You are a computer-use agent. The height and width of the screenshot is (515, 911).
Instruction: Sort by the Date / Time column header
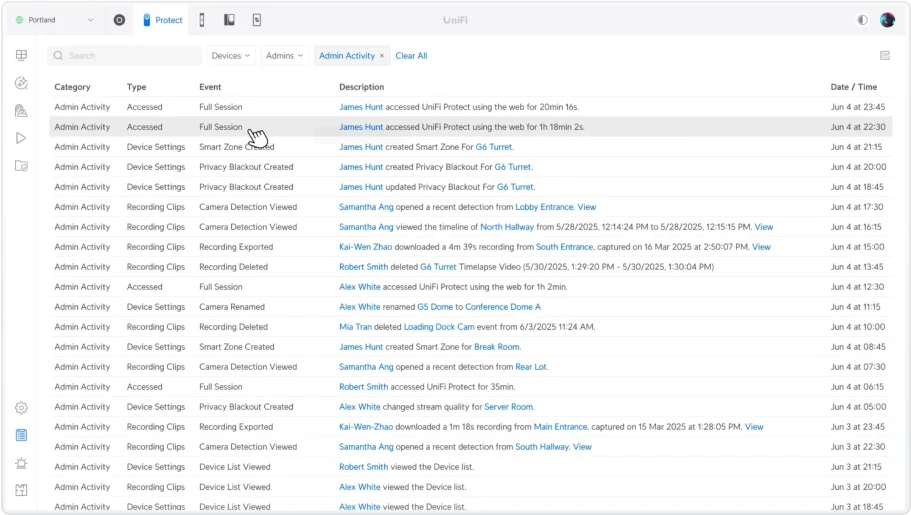(x=853, y=87)
